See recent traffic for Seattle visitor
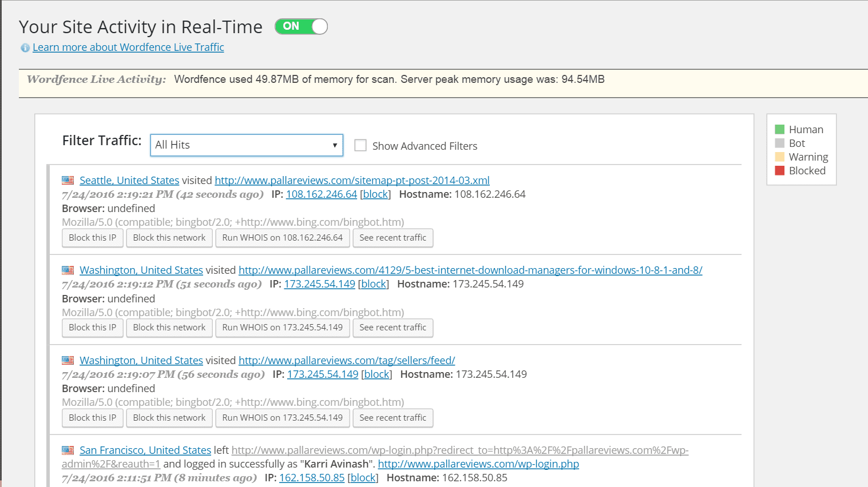The image size is (868, 487). [393, 238]
